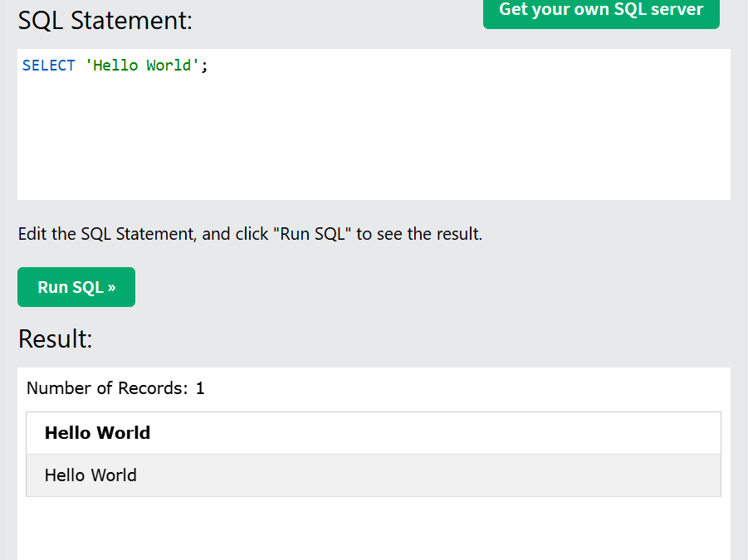Click the SQL Statement: heading
The image size is (748, 560).
(x=105, y=21)
